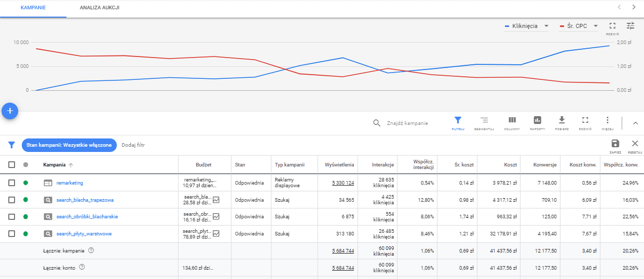This screenshot has height=279, width=644.
Task: Click green status dot for search_blacha_trapezowa
Action: pos(26,200)
